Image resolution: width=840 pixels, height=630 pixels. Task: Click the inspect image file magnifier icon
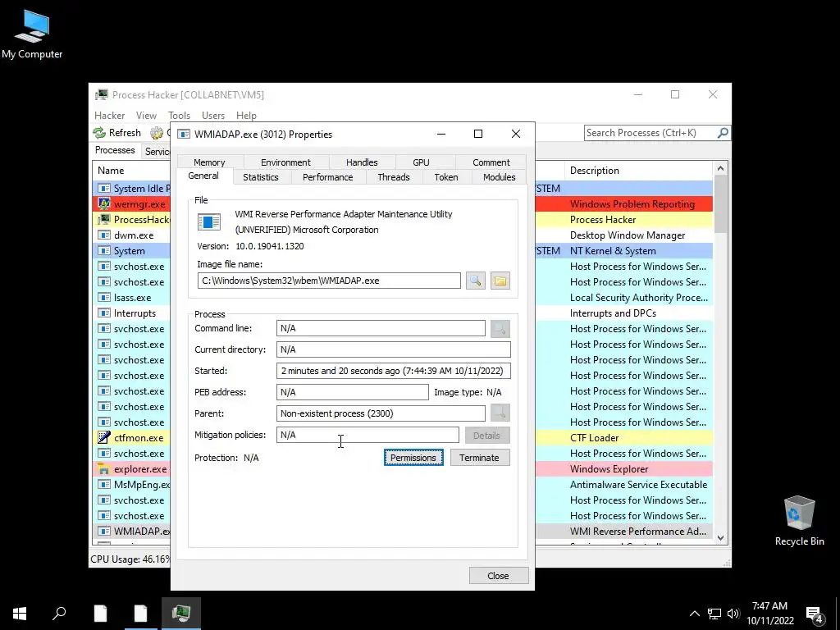click(475, 281)
